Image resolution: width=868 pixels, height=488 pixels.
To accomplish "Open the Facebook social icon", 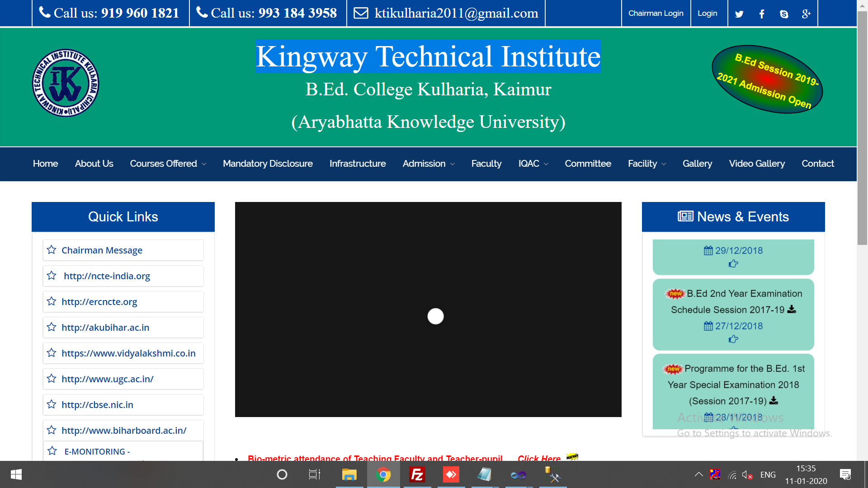I will [762, 14].
